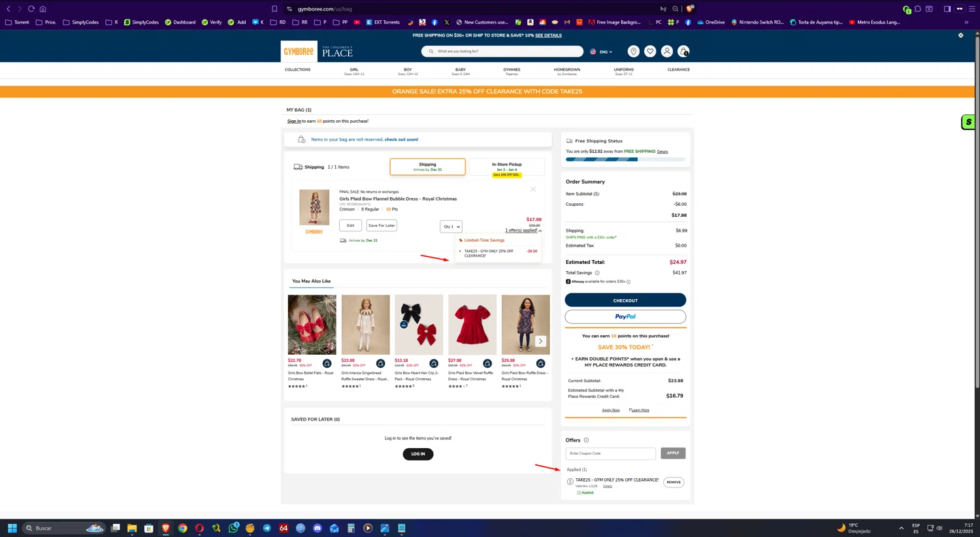This screenshot has height=537, width=980.
Task: Collapse the 1 offer(s) applied expander
Action: pyautogui.click(x=523, y=231)
